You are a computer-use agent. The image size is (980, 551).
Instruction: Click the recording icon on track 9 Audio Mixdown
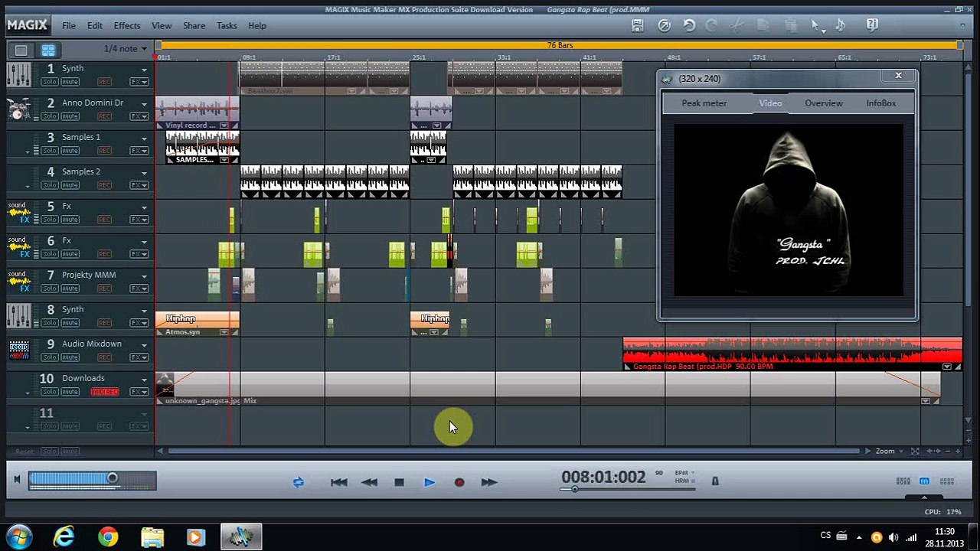19,350
